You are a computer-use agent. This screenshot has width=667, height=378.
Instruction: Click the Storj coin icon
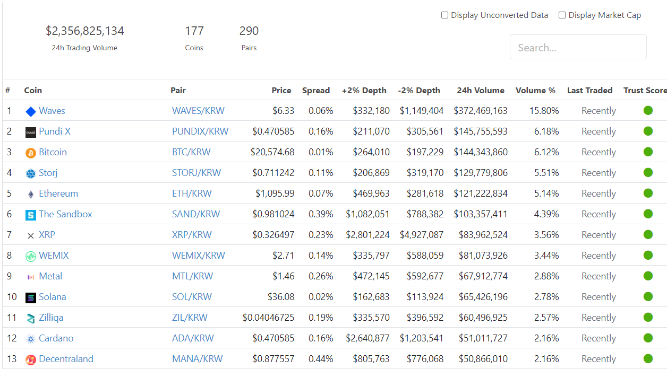click(31, 173)
